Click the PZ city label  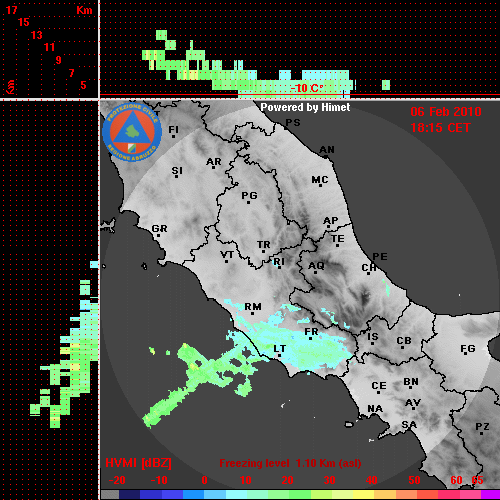[482, 427]
